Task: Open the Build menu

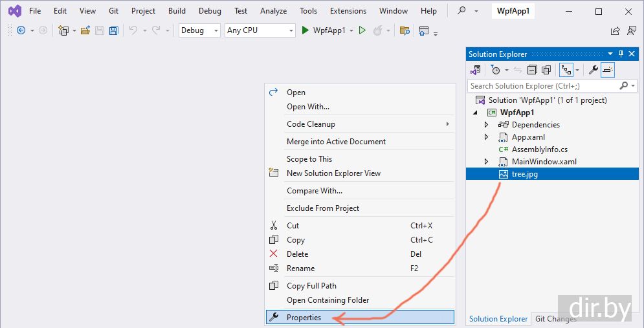Action: click(x=177, y=11)
